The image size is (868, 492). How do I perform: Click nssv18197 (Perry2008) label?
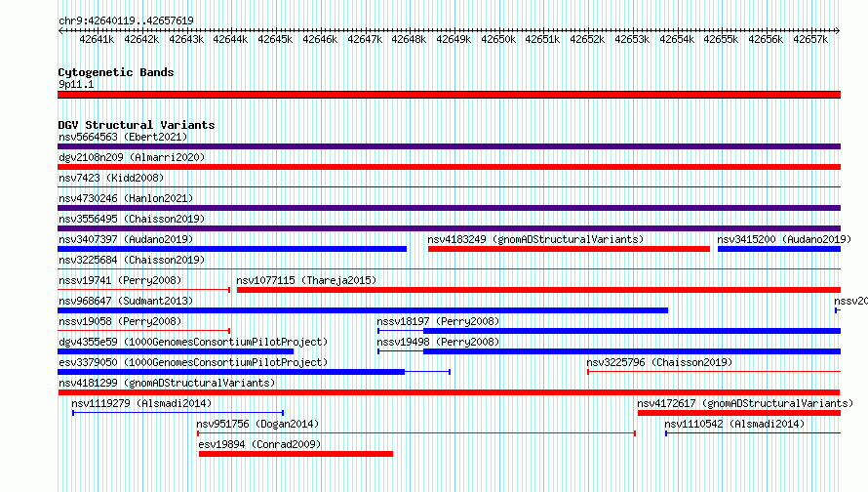click(438, 321)
